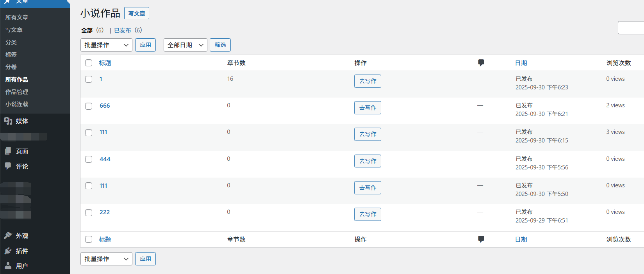
Task: Click the search input field
Action: (x=631, y=28)
